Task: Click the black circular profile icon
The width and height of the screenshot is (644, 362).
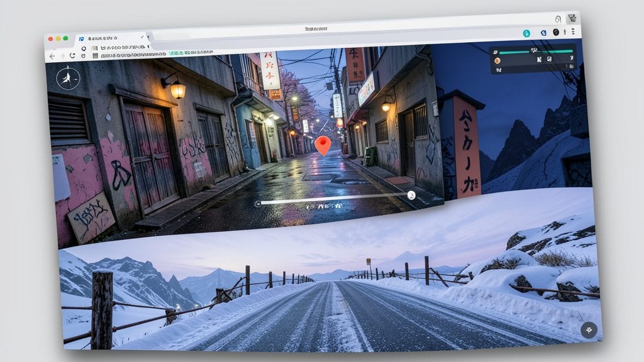Action: [556, 32]
